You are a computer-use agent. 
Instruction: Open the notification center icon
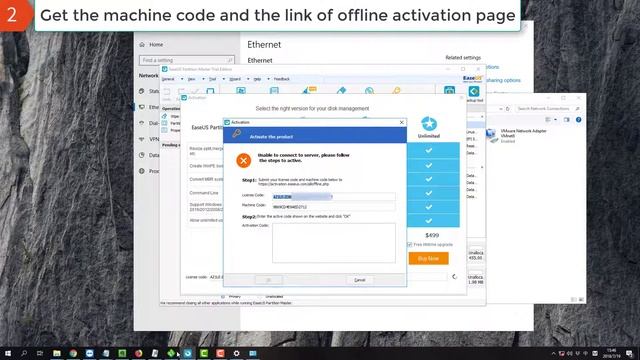coord(630,353)
